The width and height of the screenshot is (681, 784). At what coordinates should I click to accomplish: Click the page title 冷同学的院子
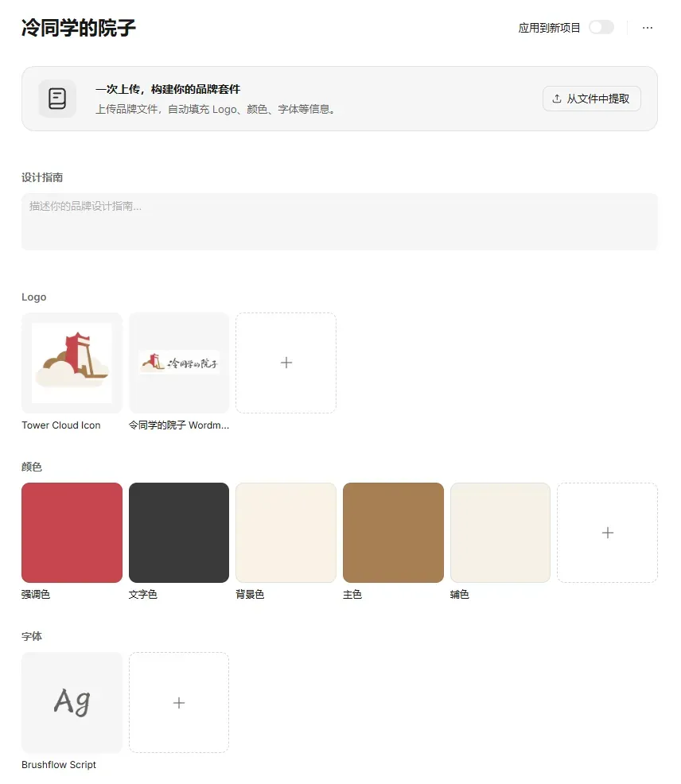(79, 28)
